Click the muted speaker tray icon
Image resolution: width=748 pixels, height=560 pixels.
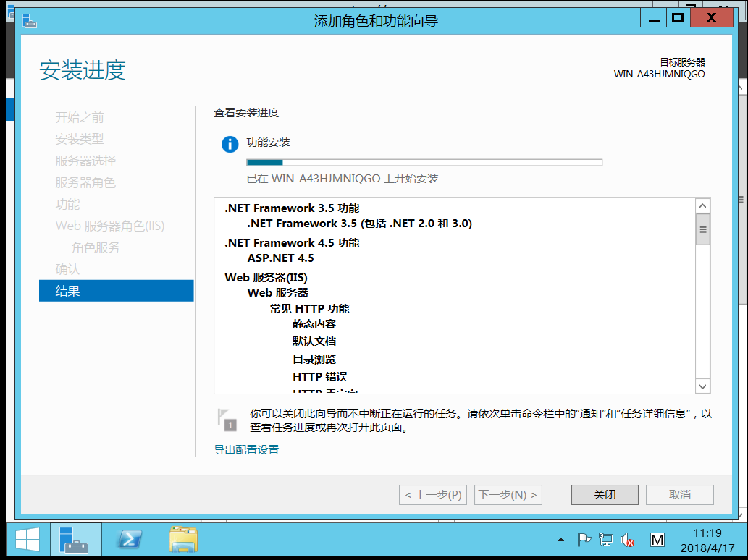pyautogui.click(x=627, y=540)
